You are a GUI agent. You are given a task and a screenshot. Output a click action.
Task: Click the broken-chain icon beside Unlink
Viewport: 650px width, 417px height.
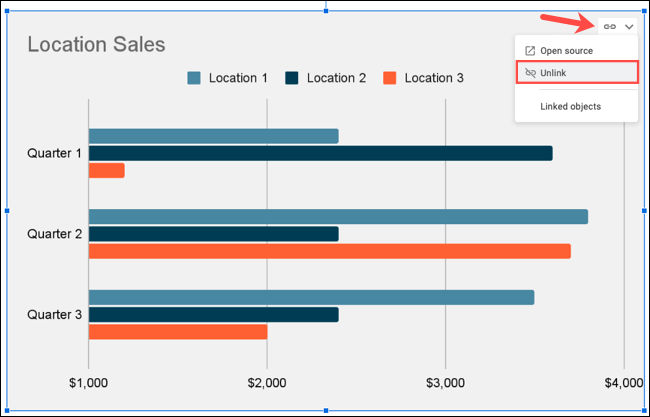click(x=530, y=73)
